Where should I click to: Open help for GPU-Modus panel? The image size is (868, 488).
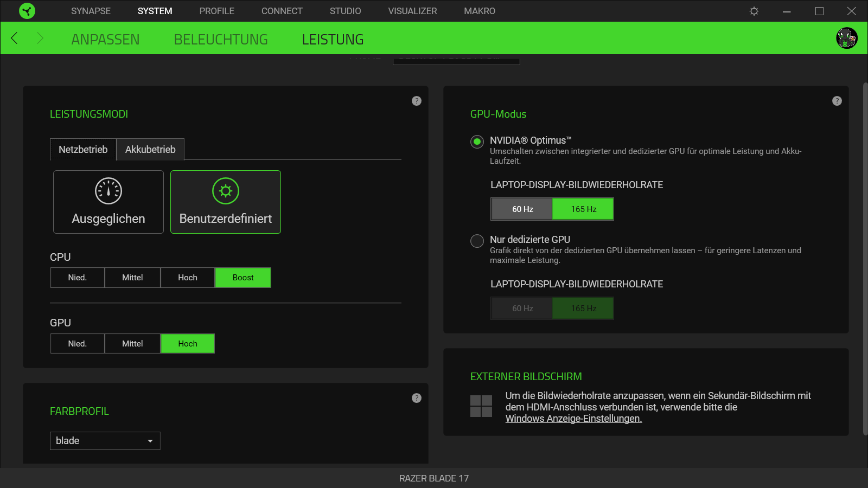tap(837, 101)
